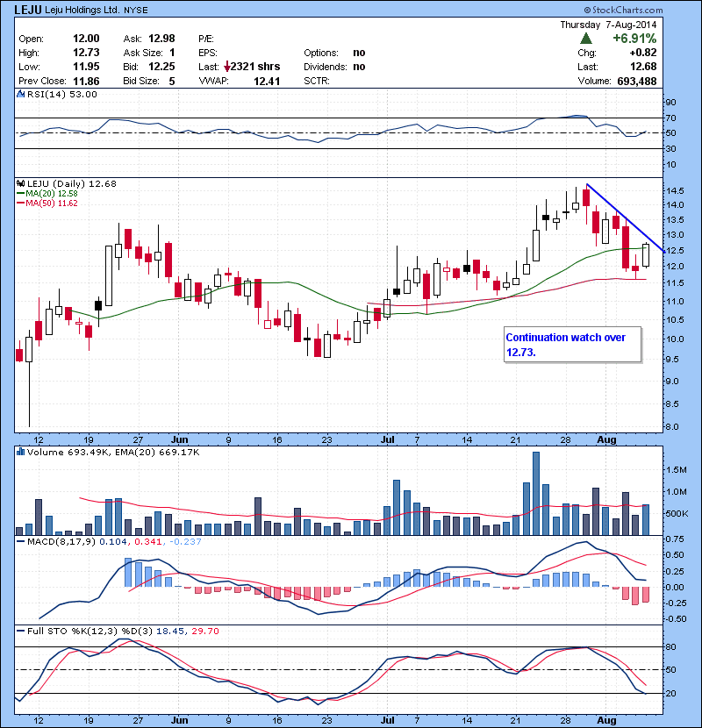Click the Prev Close value 11.86
The width and height of the screenshot is (702, 728).
86,82
